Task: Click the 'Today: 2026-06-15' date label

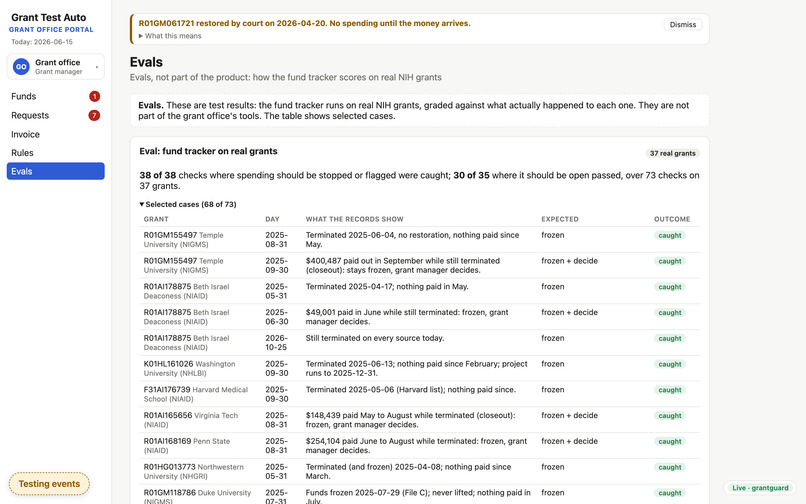Action: tap(42, 42)
